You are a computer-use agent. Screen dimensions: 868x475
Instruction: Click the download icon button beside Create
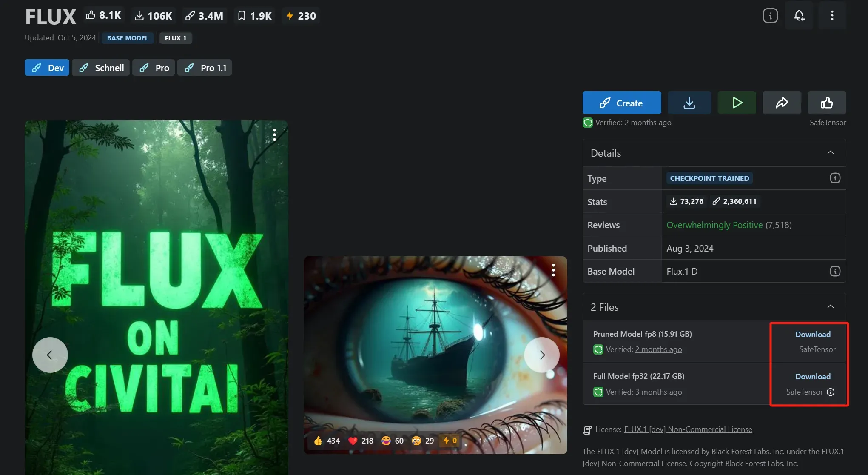[x=689, y=103]
